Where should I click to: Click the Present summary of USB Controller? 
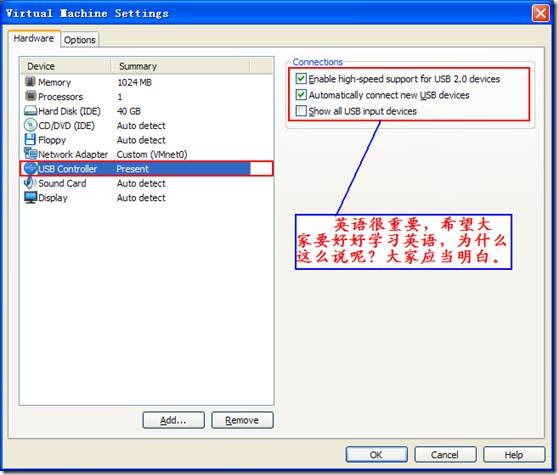[x=132, y=169]
